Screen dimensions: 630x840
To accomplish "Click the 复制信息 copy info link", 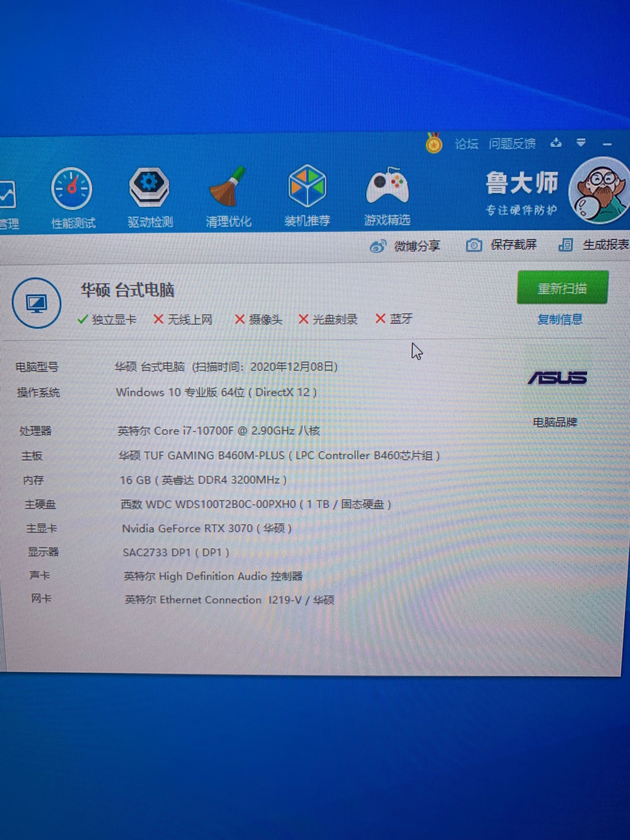I will 560,319.
